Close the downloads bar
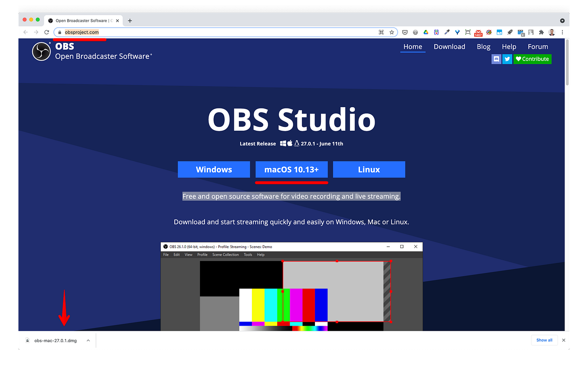Image resolution: width=588 pixels, height=374 pixels. (x=564, y=340)
